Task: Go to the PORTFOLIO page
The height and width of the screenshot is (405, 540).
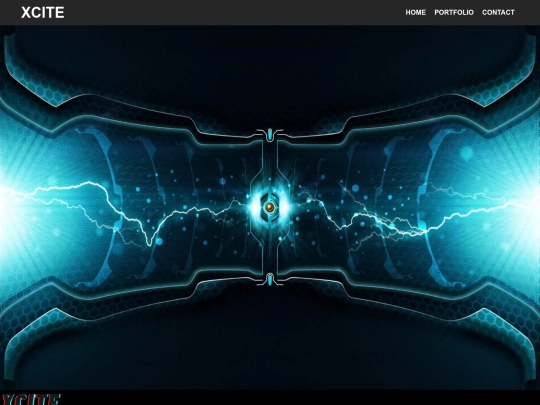Action: coord(454,12)
